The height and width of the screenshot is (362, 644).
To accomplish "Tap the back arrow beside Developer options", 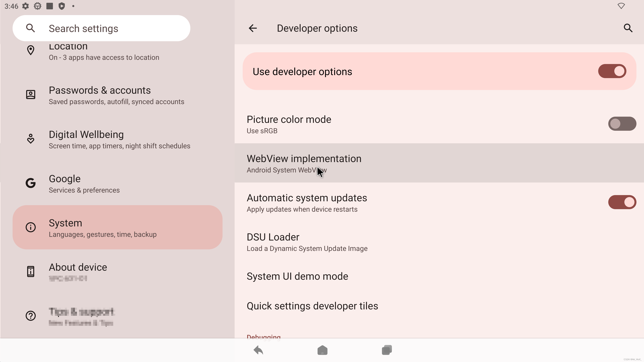I will pyautogui.click(x=253, y=28).
